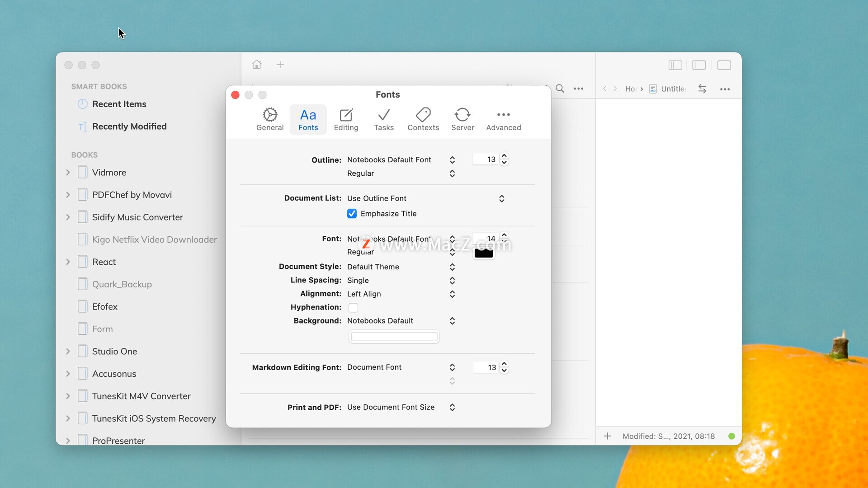The width and height of the screenshot is (868, 488).
Task: Open the Contexts preferences tab
Action: 423,120
